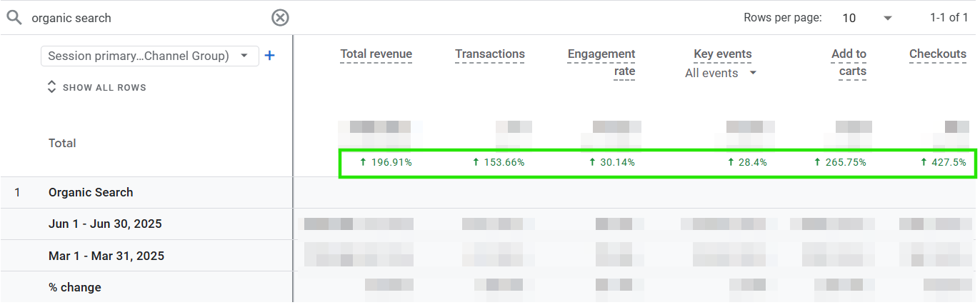Click the % change row label

[75, 287]
